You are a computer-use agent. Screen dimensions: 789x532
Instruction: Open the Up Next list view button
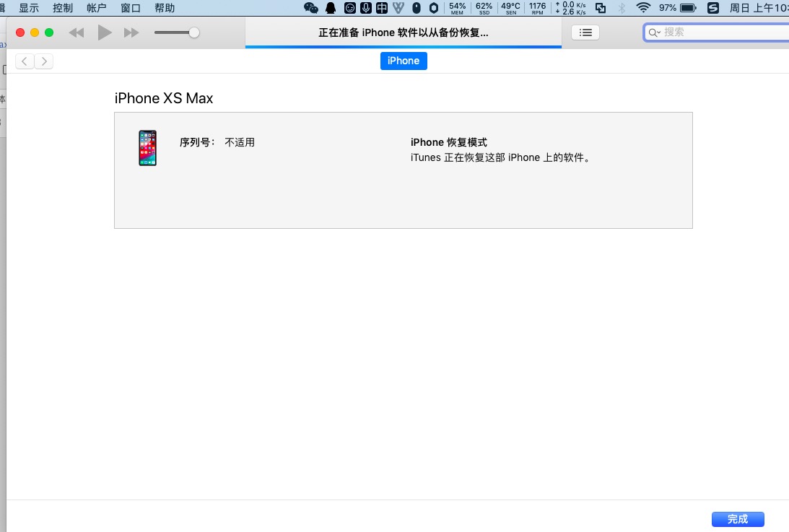point(585,32)
